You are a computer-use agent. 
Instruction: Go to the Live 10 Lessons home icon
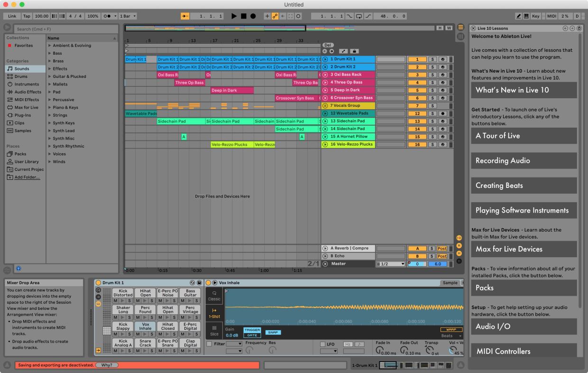pyautogui.click(x=579, y=28)
